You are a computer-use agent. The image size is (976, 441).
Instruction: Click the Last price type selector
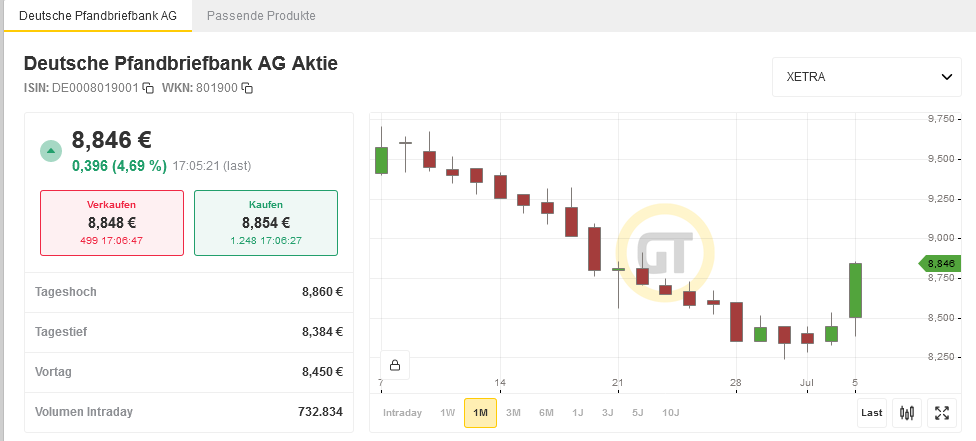871,412
